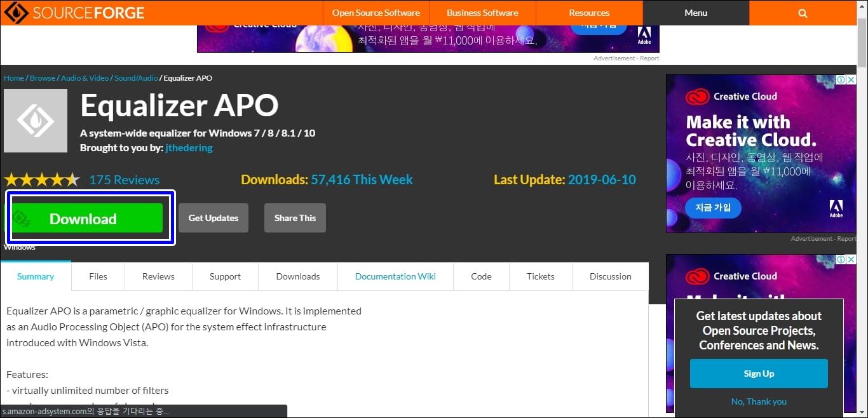This screenshot has width=868, height=418.
Task: Click the 57,416 This Week downloads link
Action: click(x=362, y=180)
